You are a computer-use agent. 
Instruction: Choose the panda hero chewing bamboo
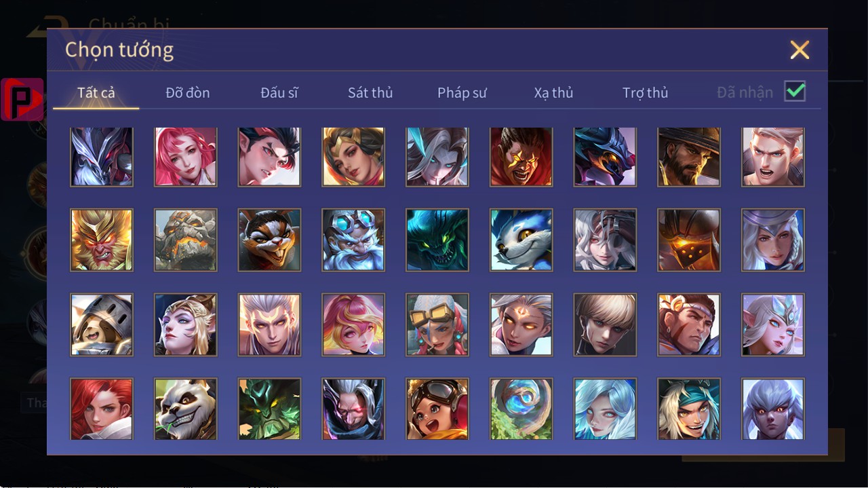click(186, 409)
